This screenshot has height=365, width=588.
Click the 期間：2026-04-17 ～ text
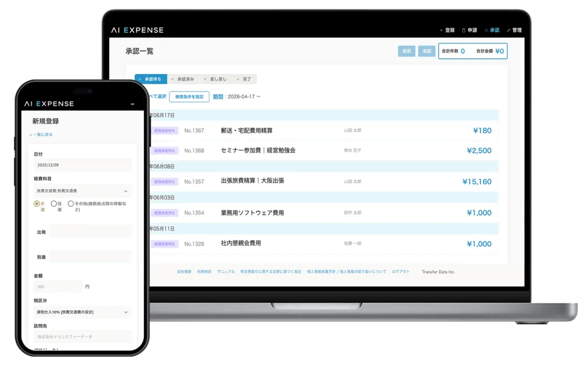[236, 96]
